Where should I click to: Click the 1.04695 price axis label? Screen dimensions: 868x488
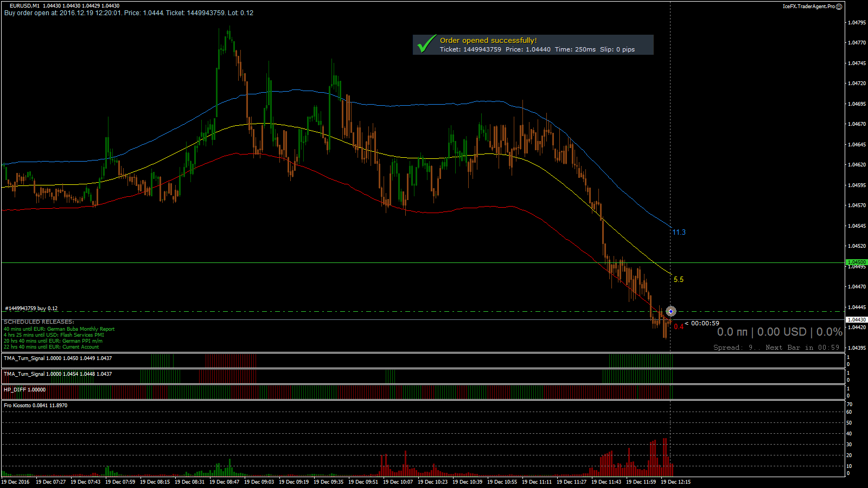857,104
